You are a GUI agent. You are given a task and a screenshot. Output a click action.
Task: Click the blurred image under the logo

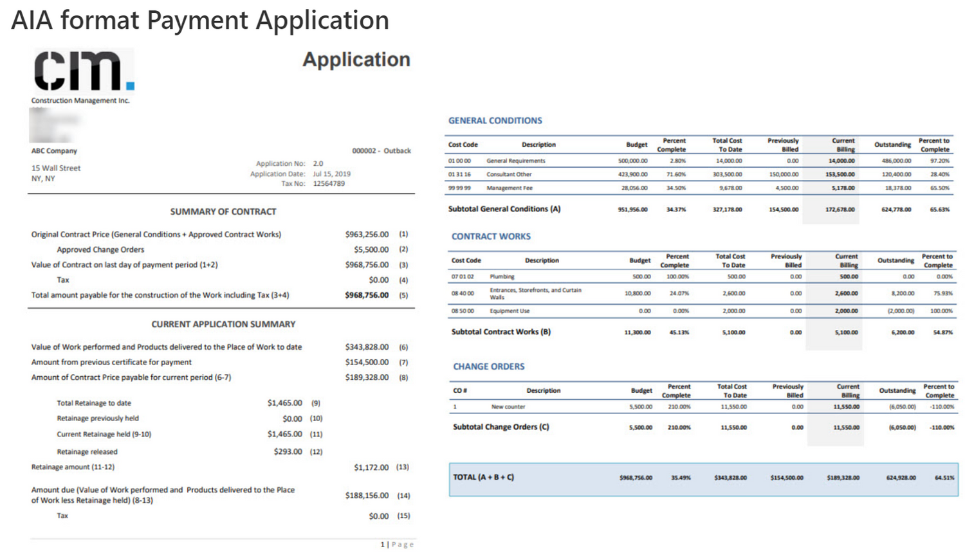pos(54,124)
